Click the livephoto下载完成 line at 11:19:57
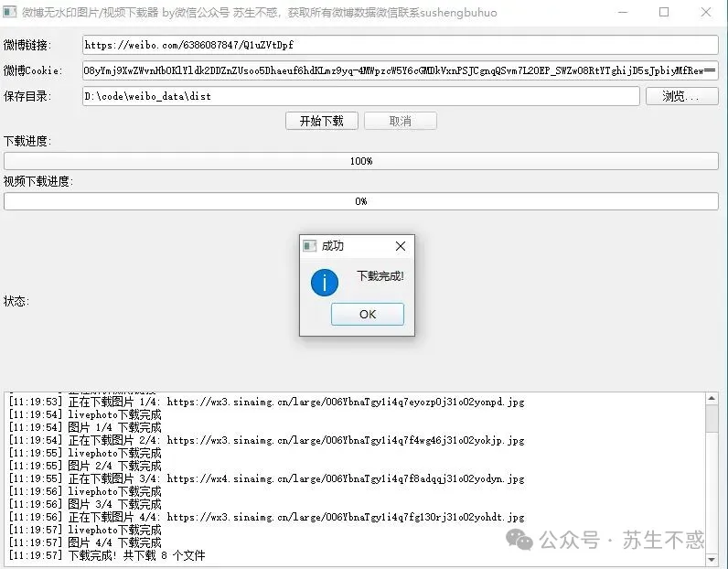728x569 pixels. click(85, 530)
